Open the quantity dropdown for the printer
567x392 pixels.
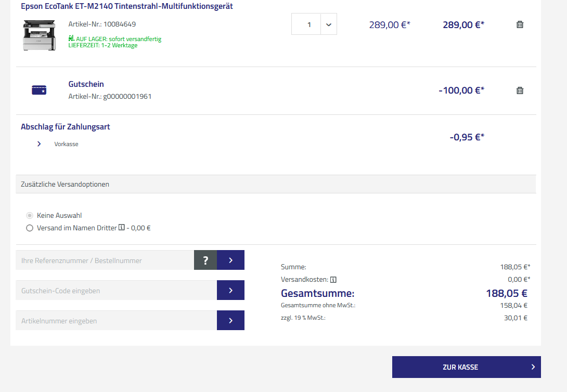click(x=328, y=24)
